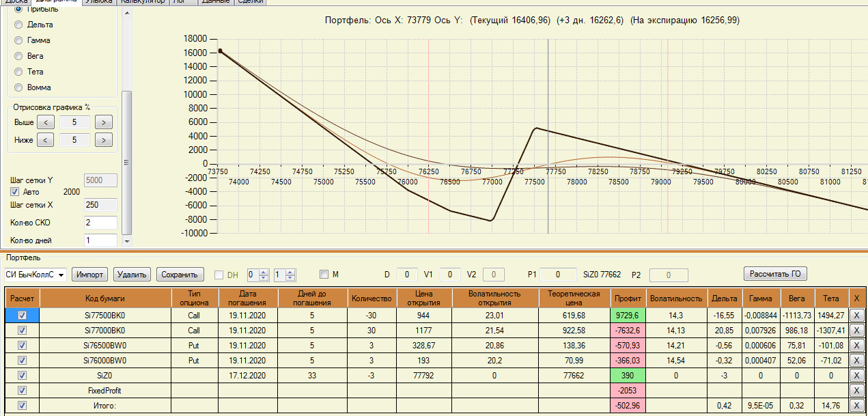
Task: Click the Рассчитать ГО button
Action: 775,274
